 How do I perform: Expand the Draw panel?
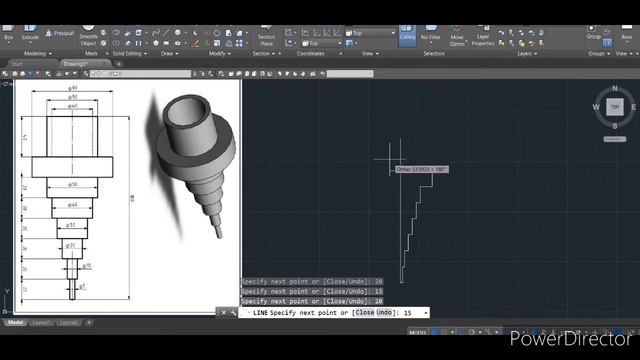(x=169, y=53)
